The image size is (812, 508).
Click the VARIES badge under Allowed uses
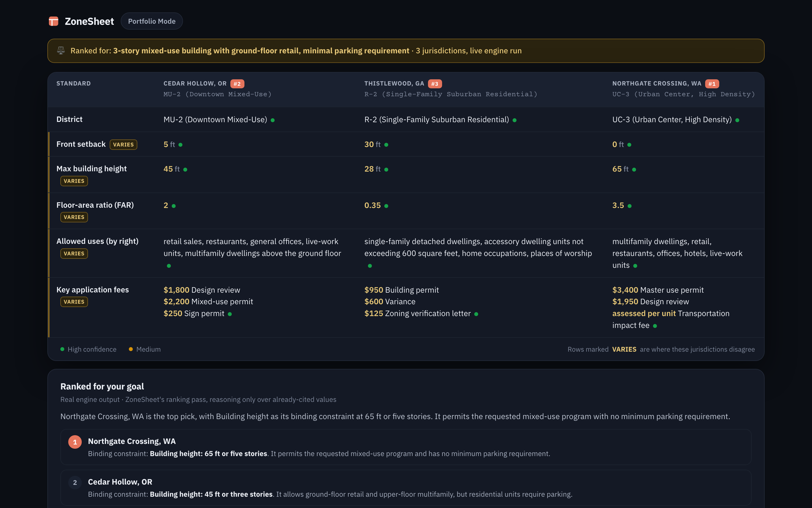tap(74, 254)
